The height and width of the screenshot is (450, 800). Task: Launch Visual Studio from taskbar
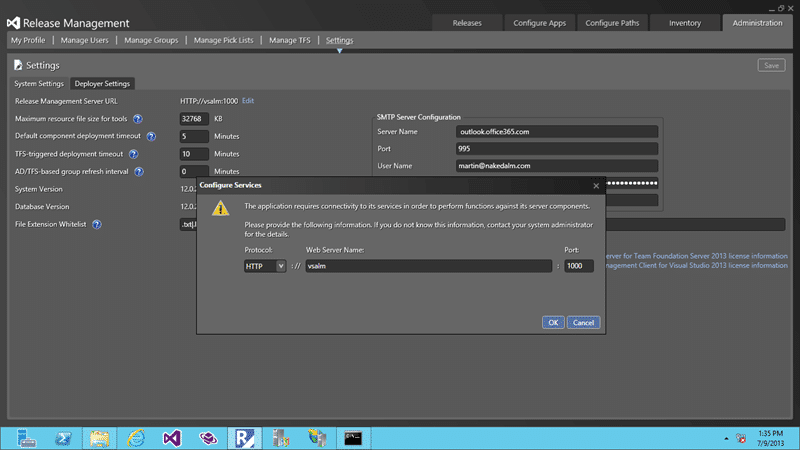172,438
